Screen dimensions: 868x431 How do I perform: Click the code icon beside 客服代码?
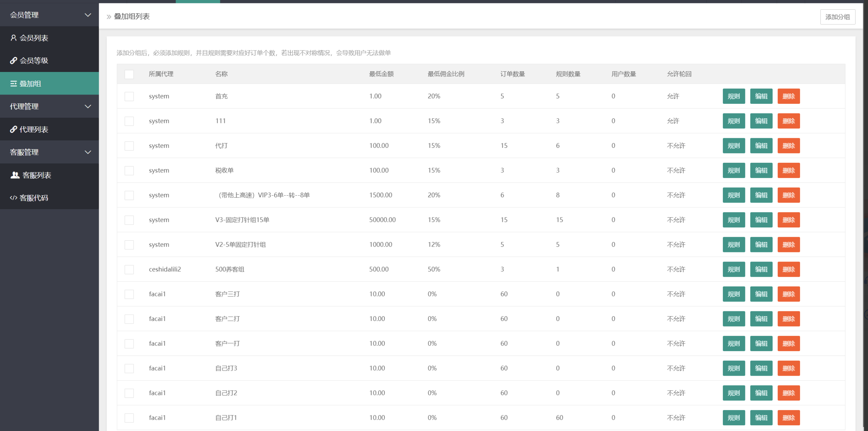[14, 198]
